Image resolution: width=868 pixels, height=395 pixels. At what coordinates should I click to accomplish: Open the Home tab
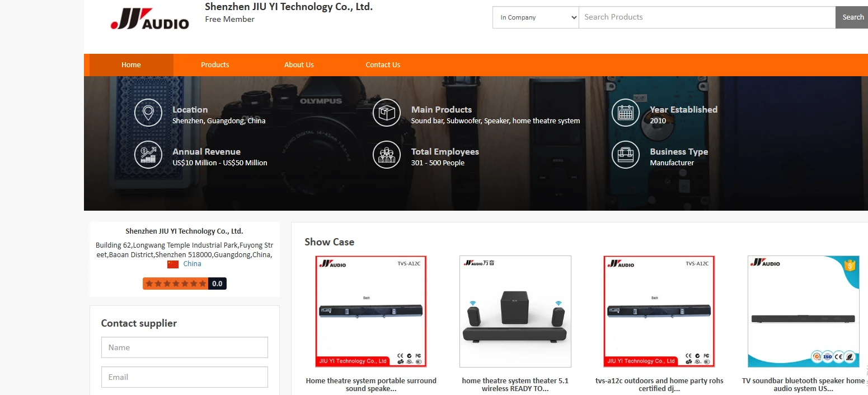(x=131, y=65)
